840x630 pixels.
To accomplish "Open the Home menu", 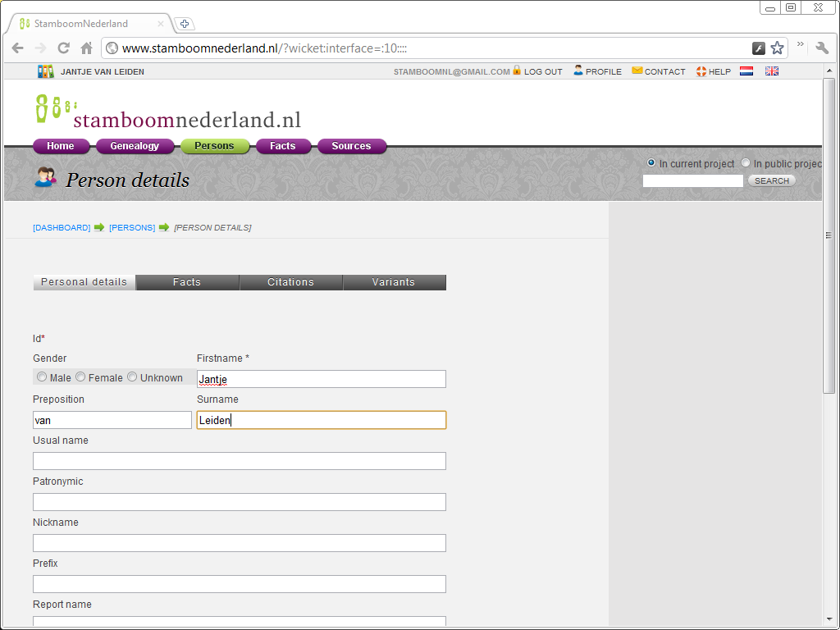I will tap(61, 146).
